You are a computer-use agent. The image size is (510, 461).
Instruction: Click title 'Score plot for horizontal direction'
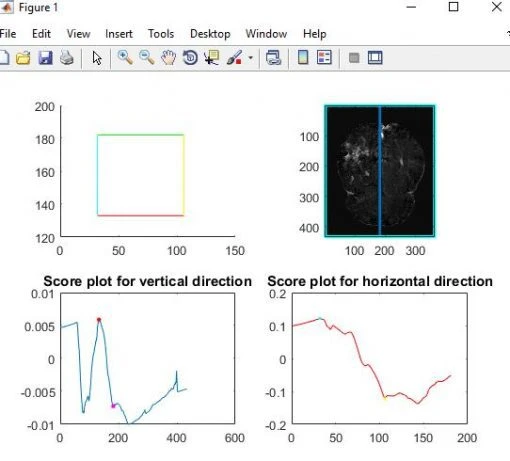pos(380,281)
